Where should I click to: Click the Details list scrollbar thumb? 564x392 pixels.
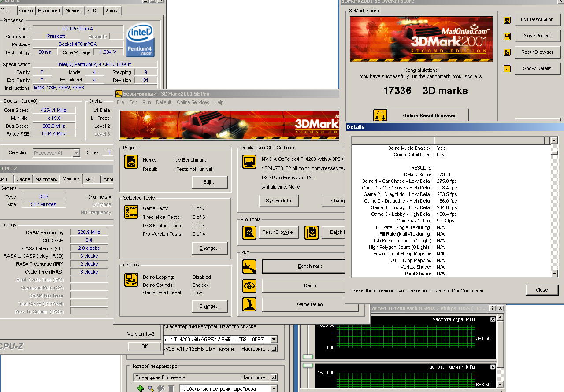pos(554,152)
